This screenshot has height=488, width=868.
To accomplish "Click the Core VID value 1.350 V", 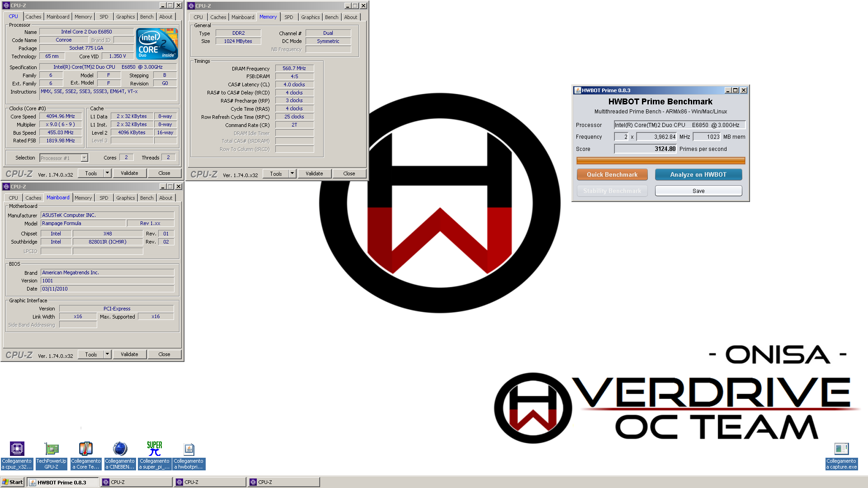I will [x=118, y=56].
